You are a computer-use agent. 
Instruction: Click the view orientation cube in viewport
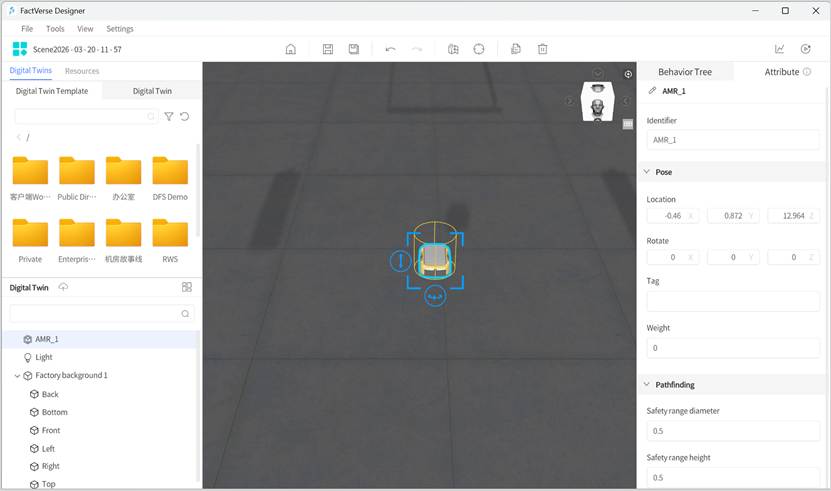coord(597,102)
